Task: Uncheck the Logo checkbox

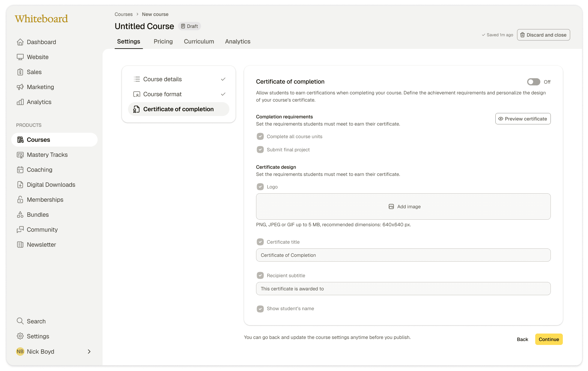Action: tap(260, 187)
